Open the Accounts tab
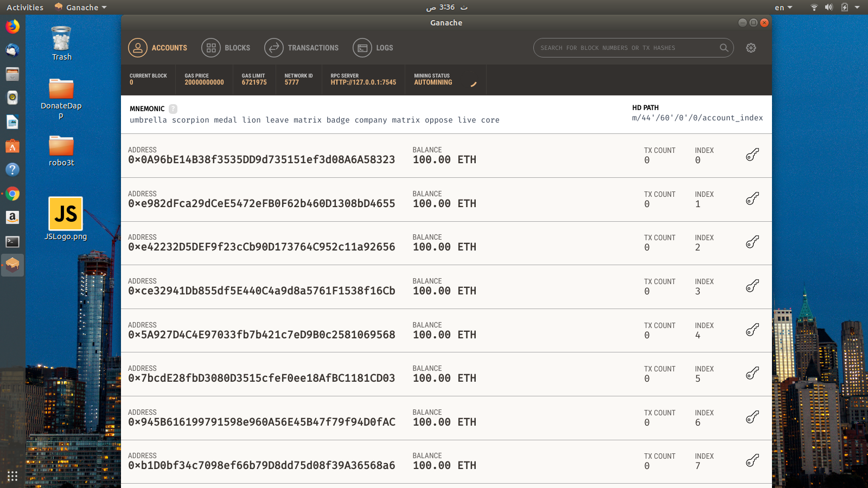The height and width of the screenshot is (488, 868). (157, 48)
